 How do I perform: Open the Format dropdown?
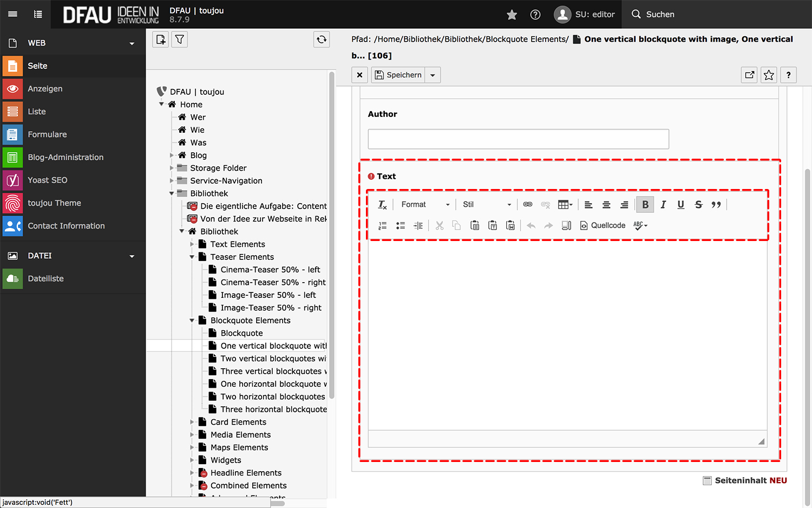tap(425, 205)
